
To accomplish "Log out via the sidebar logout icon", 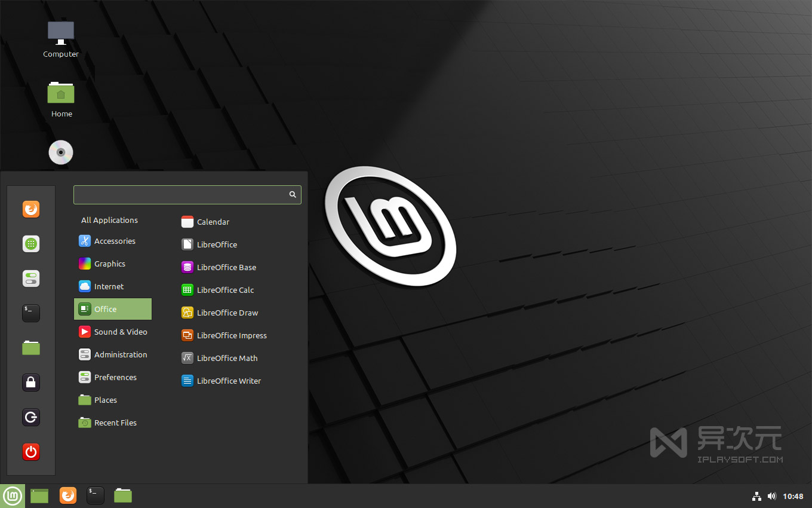I will tap(30, 417).
